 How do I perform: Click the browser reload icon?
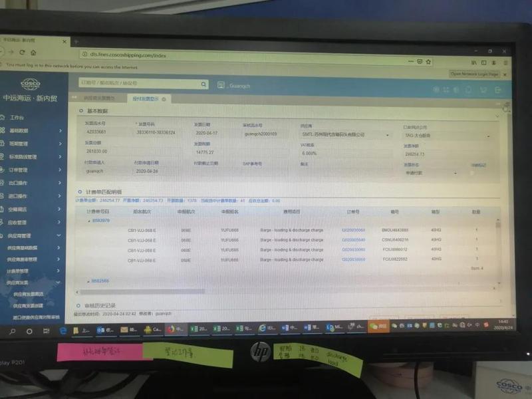pyautogui.click(x=19, y=53)
